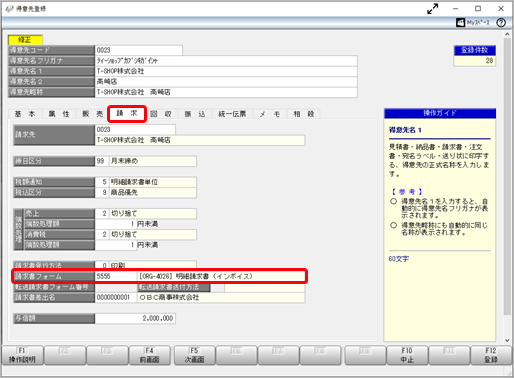Click the scrollbar down arrow
514x378 pixels.
pos(507,340)
